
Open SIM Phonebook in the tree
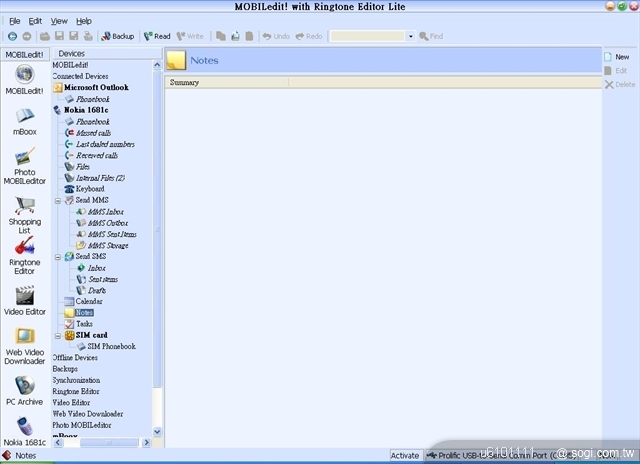coord(111,346)
